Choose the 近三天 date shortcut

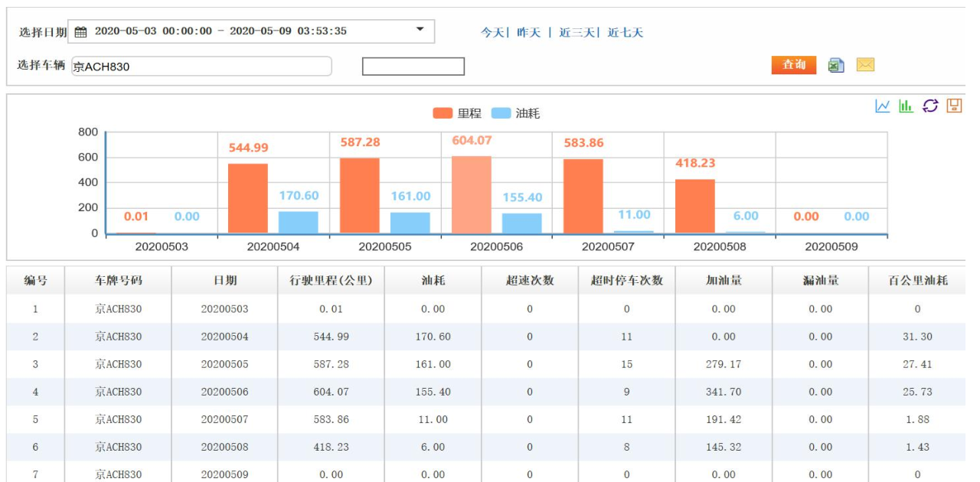point(576,33)
